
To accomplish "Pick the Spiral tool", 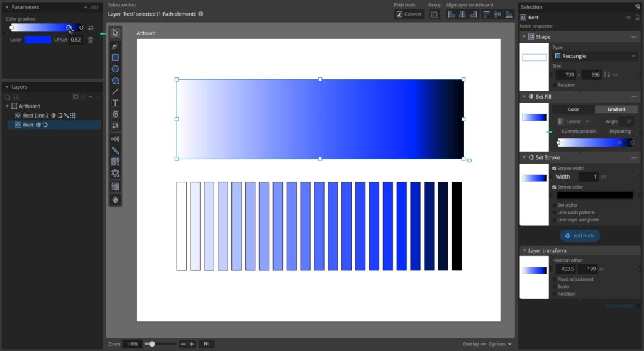I will pyautogui.click(x=115, y=114).
